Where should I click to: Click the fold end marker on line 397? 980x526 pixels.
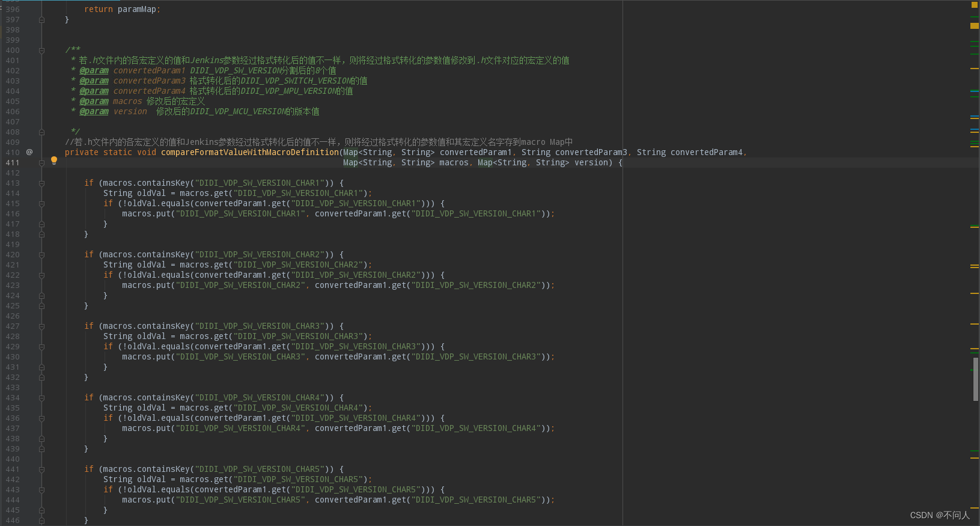click(41, 20)
